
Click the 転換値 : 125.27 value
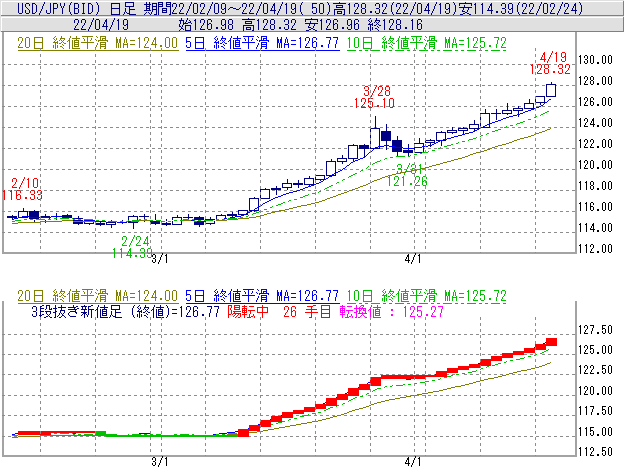tap(392, 311)
